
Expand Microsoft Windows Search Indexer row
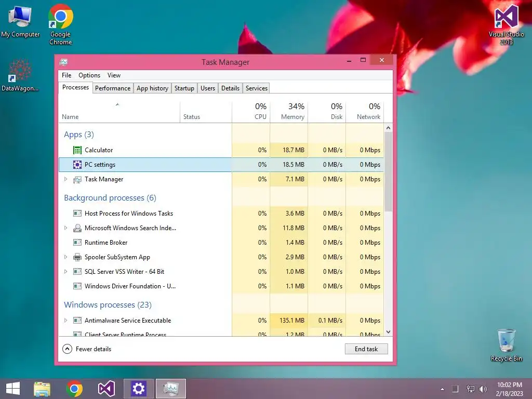(66, 228)
